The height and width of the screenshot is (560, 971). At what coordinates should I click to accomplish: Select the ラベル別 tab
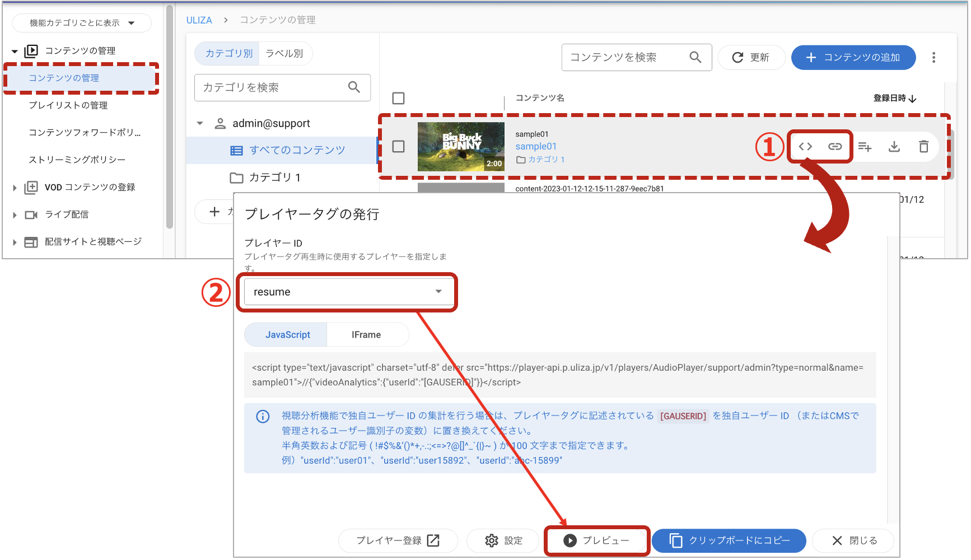284,53
